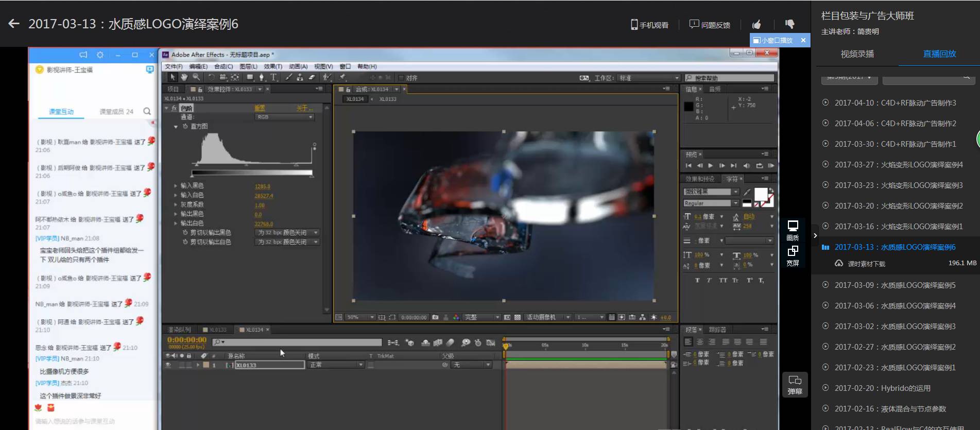Select the Zoom magnifier tool
980x430 pixels.
[x=196, y=77]
